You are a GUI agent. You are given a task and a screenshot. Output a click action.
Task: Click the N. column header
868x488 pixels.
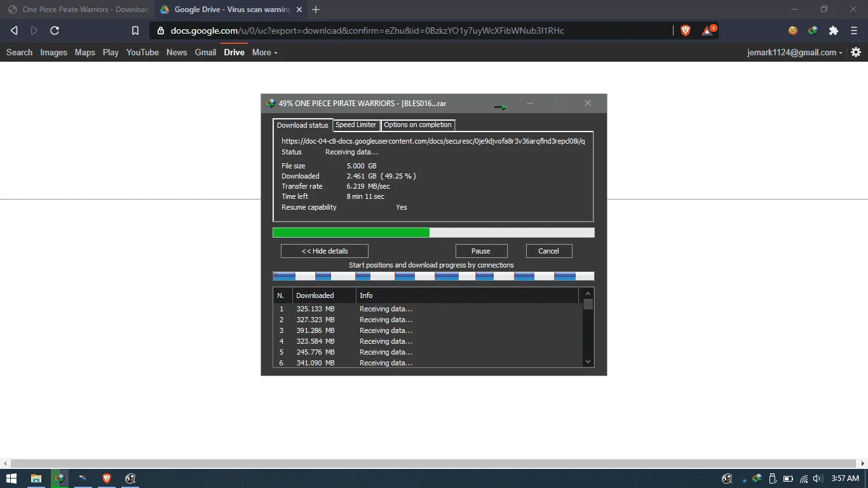pyautogui.click(x=283, y=295)
